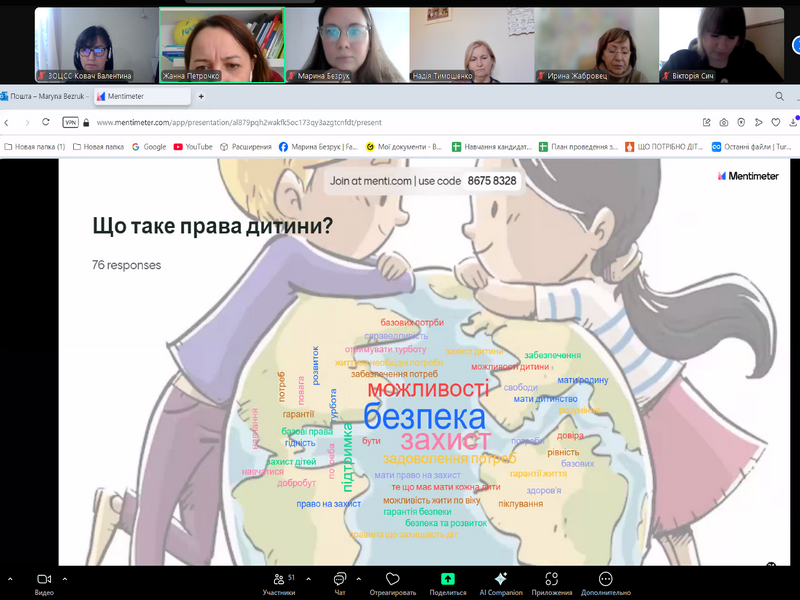
Task: Switch to the Пошта – Maryna Bezruk tab
Action: pyautogui.click(x=45, y=96)
